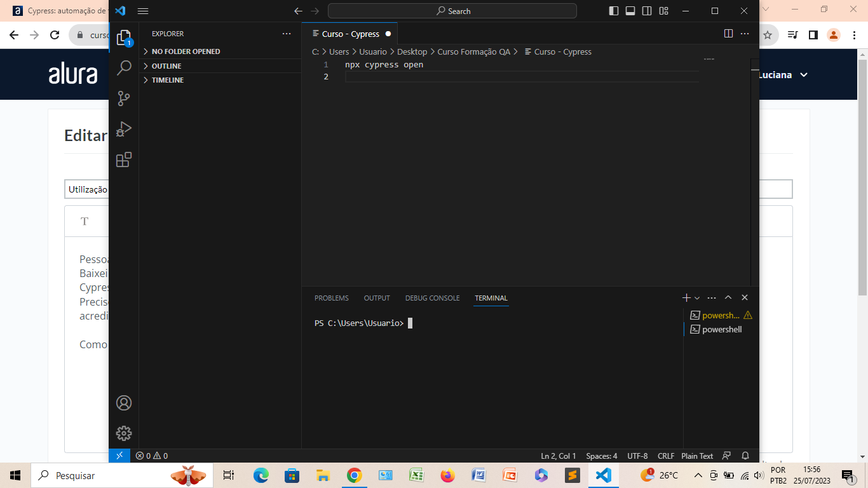Add a new terminal with plus icon
Screen dimensions: 868x488
tap(686, 297)
